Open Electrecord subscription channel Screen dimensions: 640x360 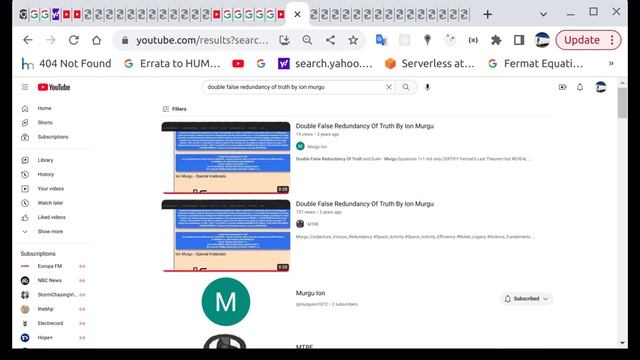pos(50,323)
